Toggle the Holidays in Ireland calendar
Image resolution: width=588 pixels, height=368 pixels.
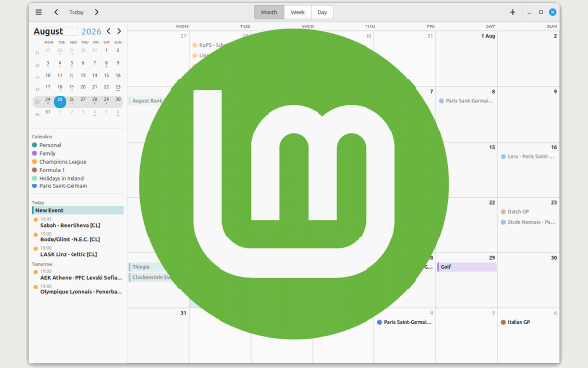pyautogui.click(x=58, y=178)
